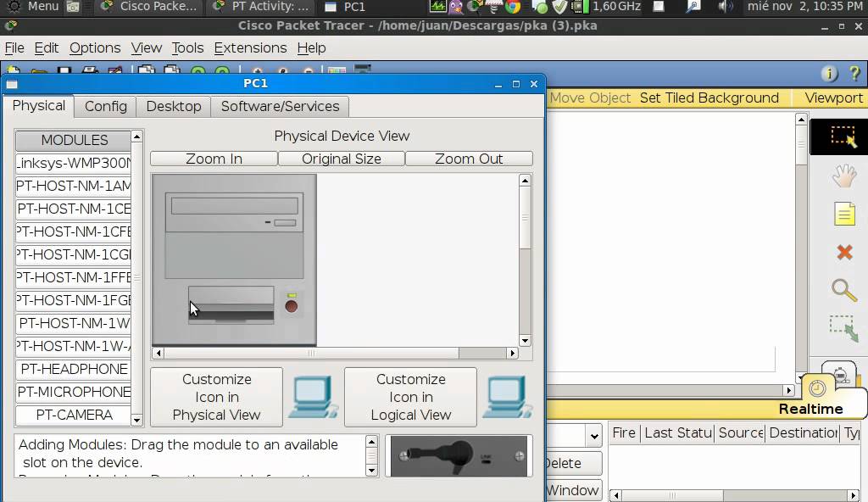
Task: Switch to Cisco Packet Tracer taskbar window
Action: pos(148,7)
